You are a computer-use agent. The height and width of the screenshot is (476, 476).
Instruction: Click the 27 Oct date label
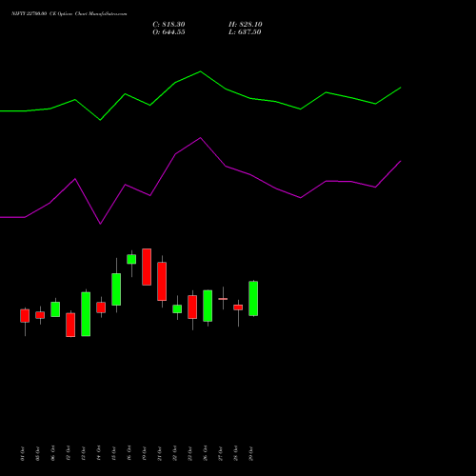pos(220,454)
